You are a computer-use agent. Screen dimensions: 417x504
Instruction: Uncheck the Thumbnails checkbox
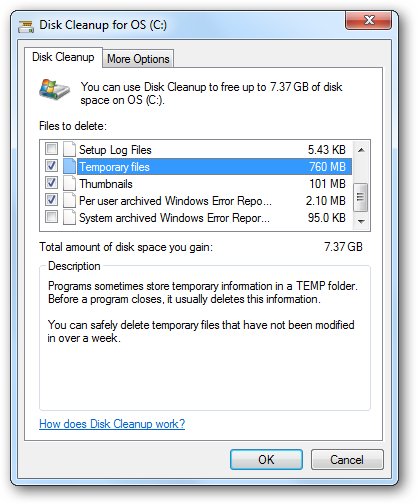point(51,182)
